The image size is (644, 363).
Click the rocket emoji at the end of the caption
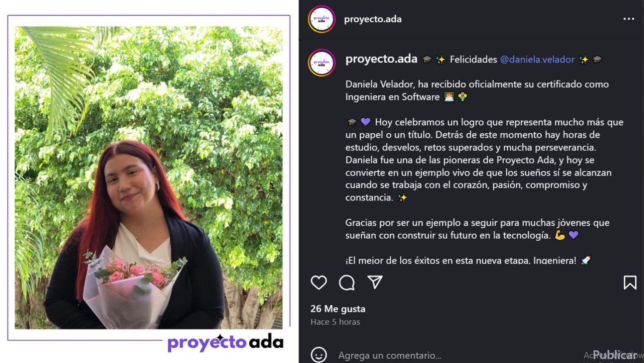tap(586, 260)
